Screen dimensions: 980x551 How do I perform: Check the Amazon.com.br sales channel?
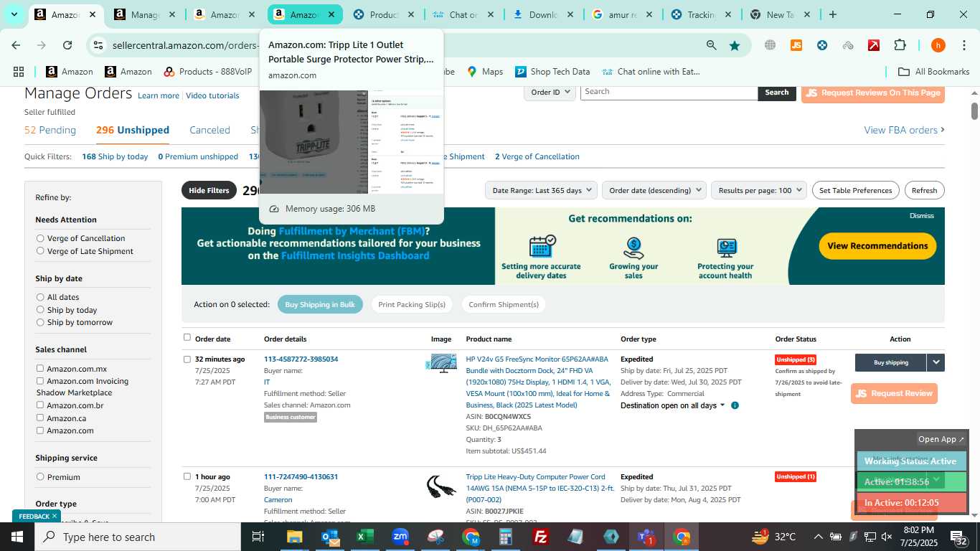pyautogui.click(x=40, y=405)
